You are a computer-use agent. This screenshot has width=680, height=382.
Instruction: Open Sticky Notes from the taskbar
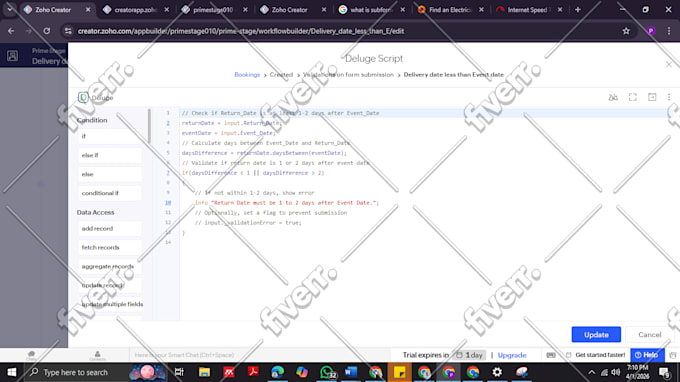coord(399,372)
